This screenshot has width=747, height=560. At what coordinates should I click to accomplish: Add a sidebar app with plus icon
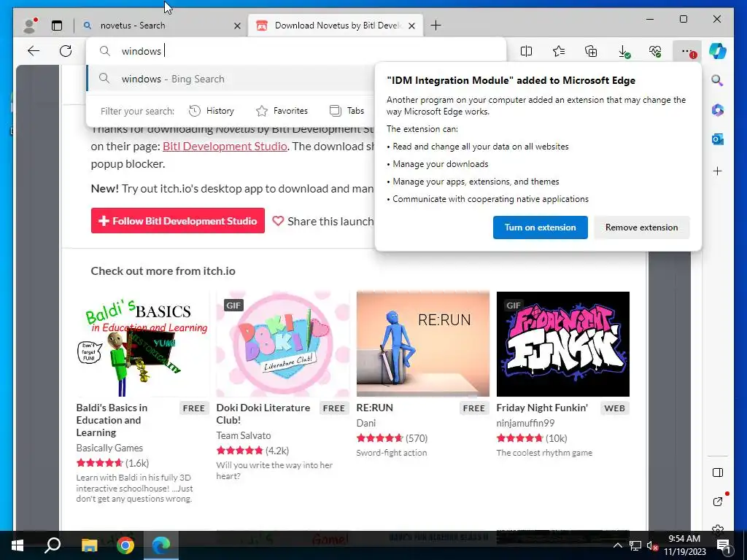coord(718,171)
